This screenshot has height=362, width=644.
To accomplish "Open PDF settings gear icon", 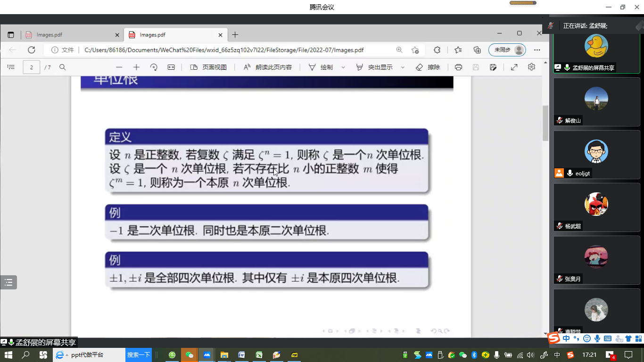I will [531, 67].
